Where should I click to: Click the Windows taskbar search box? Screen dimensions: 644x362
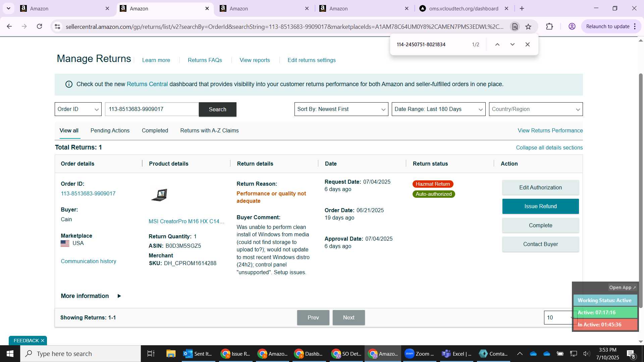(x=80, y=354)
